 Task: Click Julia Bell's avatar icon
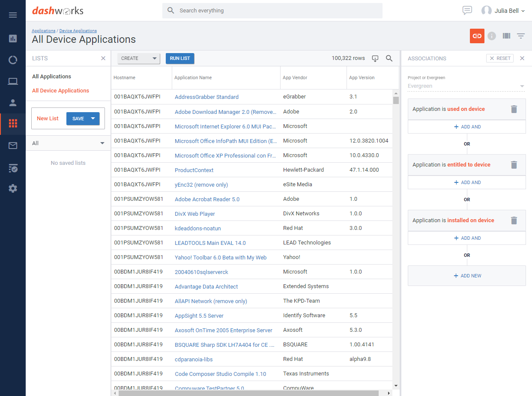click(x=487, y=11)
